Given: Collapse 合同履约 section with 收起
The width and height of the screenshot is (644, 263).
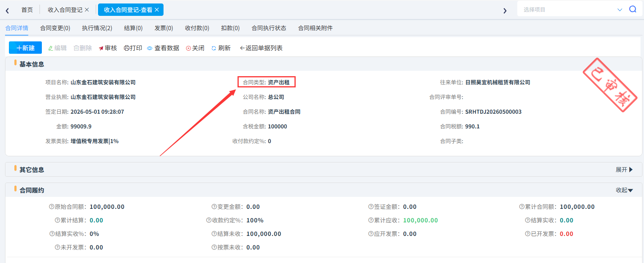Looking at the screenshot, I should (624, 190).
